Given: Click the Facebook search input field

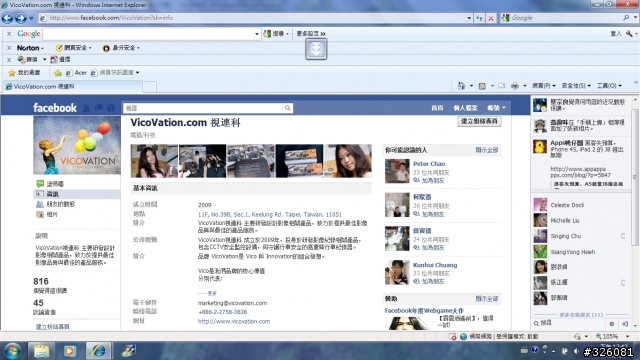Looking at the screenshot, I should click(203, 108).
